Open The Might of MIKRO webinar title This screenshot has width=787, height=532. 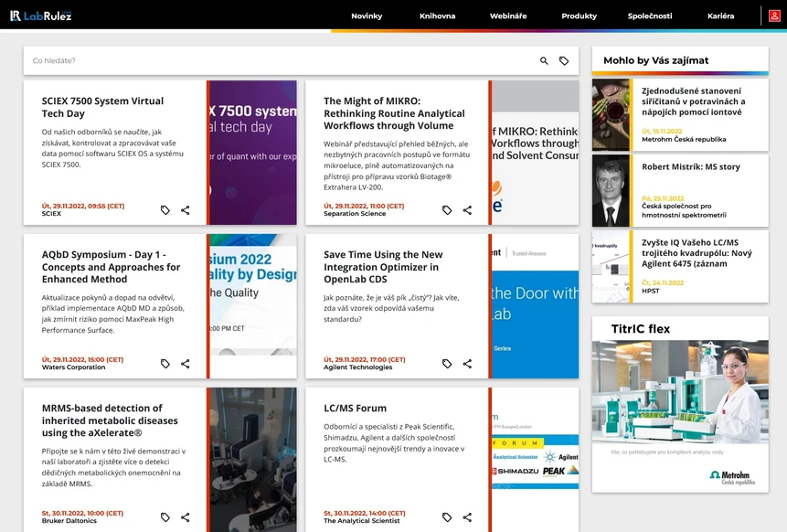coord(394,113)
